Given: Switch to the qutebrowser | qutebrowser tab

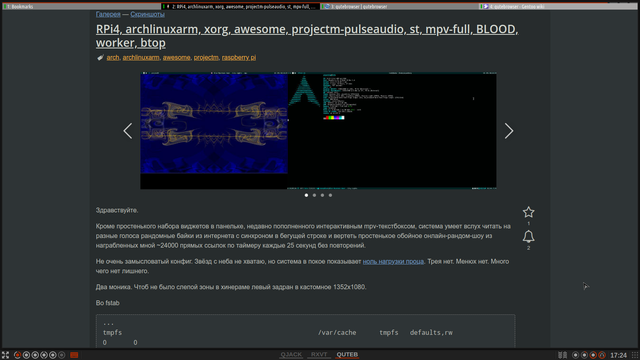Looking at the screenshot, I should click(400, 7).
